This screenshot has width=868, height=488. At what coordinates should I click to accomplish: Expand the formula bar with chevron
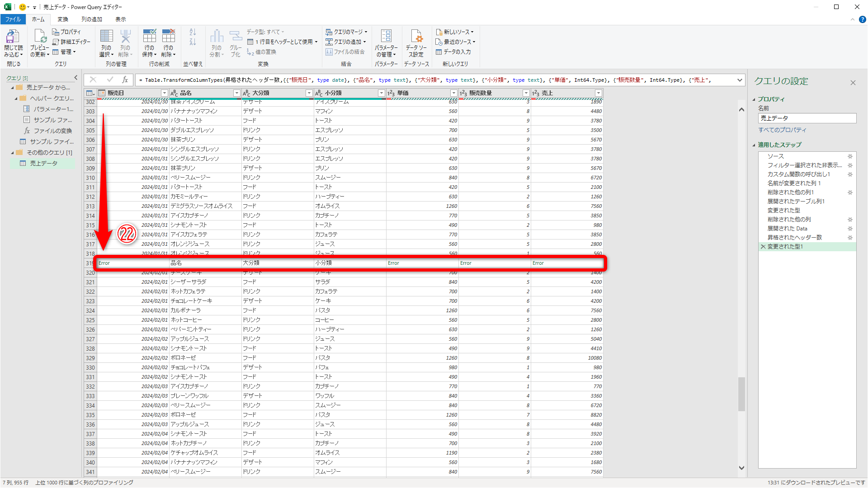tap(740, 80)
